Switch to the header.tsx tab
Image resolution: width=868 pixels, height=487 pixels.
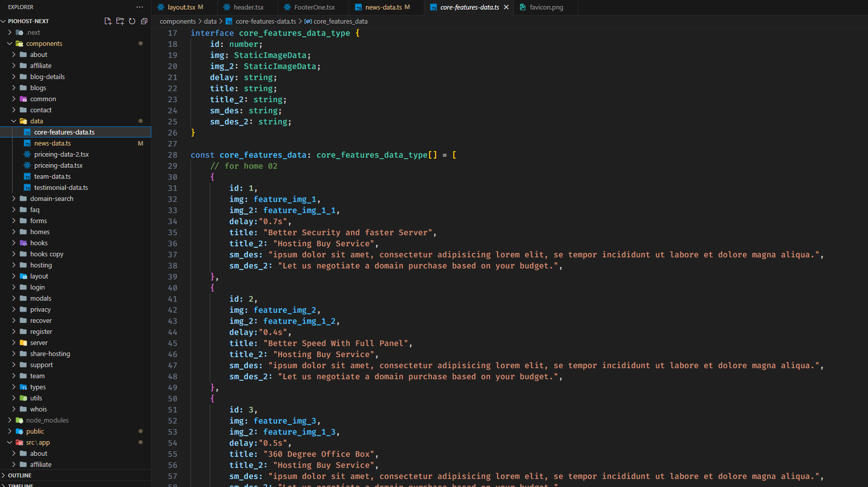tap(249, 7)
